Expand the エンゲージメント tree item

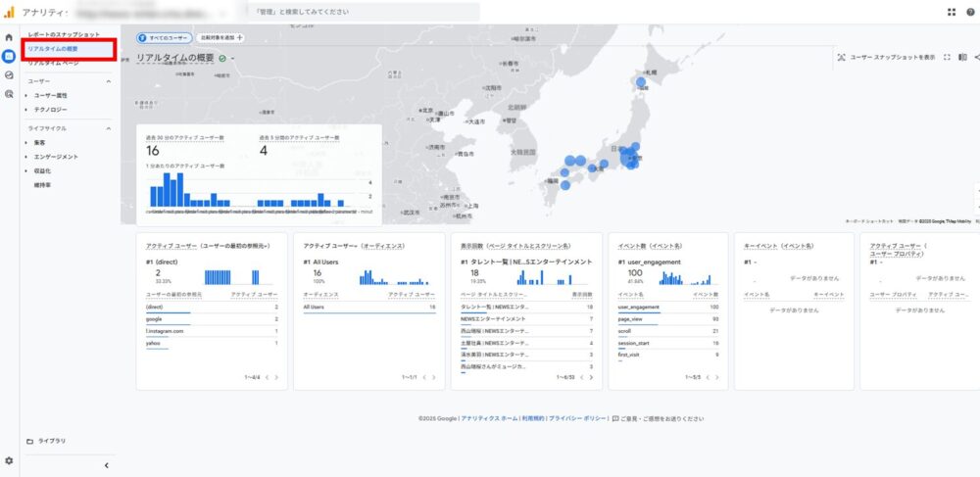click(26, 157)
